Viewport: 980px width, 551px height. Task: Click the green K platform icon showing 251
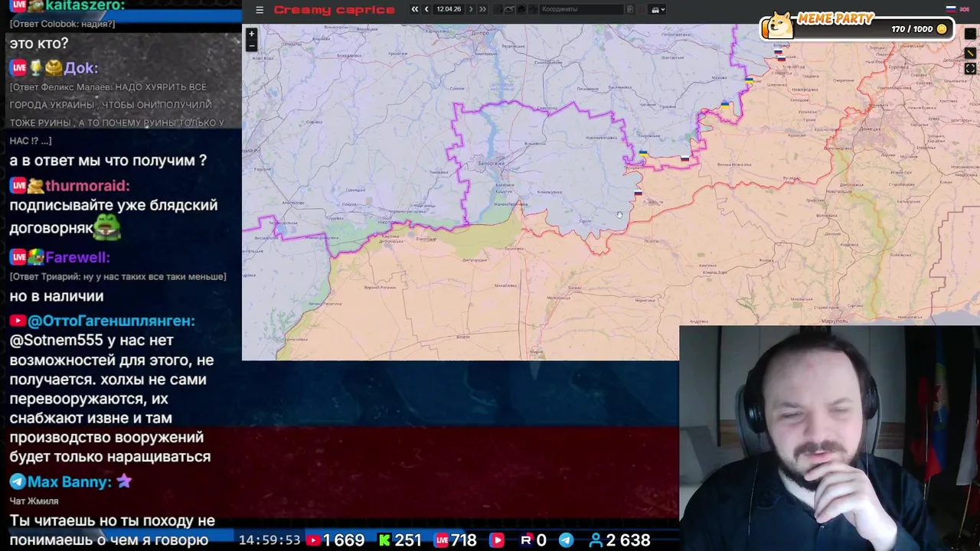[x=384, y=540]
